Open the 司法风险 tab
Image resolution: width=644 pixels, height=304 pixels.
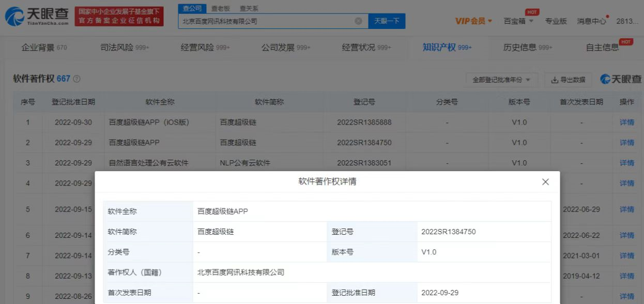coord(124,48)
